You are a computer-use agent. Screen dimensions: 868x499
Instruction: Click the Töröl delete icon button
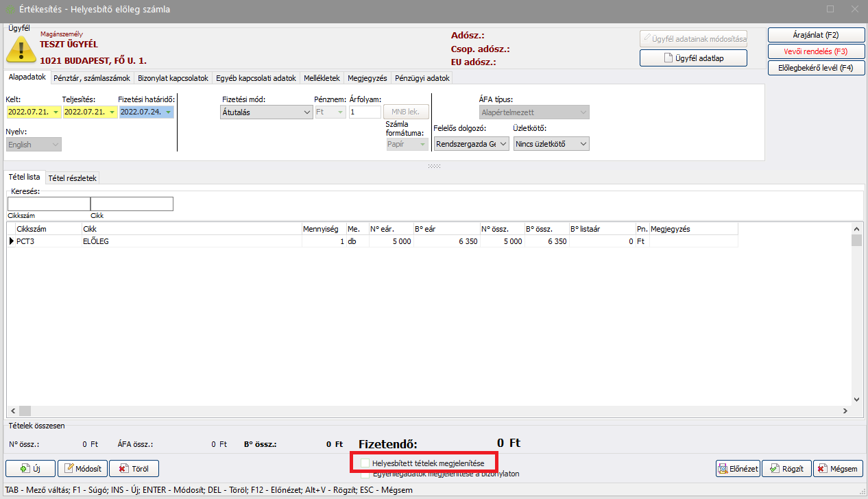tap(134, 469)
